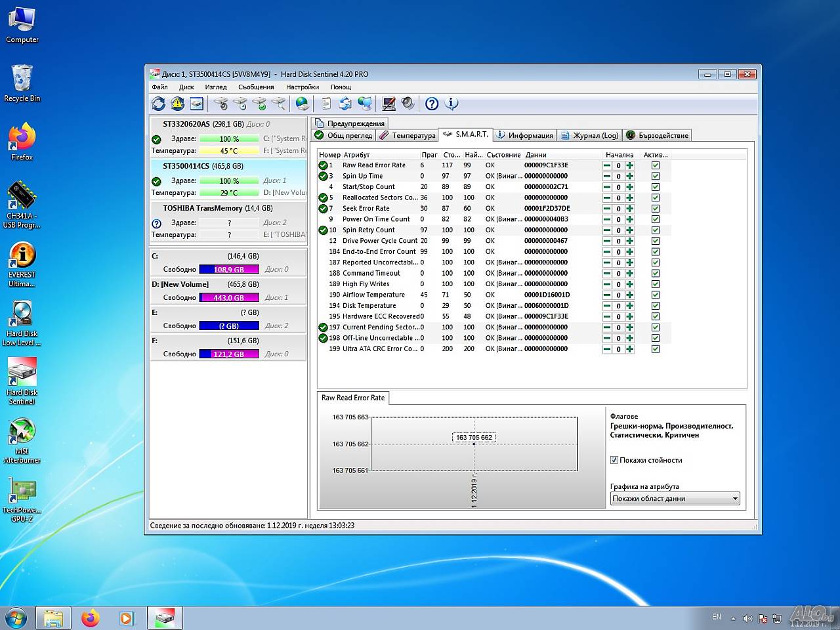Click minus offset for High Fly Writes row
Viewport: 840px width, 630px height.
click(607, 284)
